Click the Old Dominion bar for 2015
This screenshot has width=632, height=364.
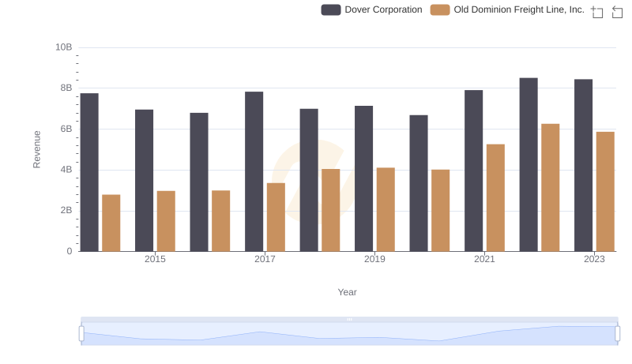166,221
